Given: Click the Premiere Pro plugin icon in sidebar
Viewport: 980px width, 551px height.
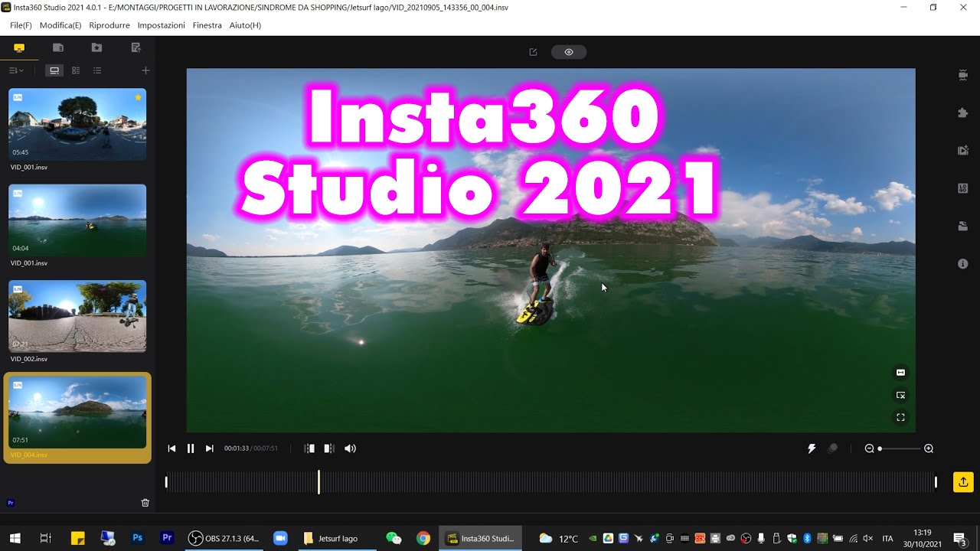Looking at the screenshot, I should tap(11, 503).
